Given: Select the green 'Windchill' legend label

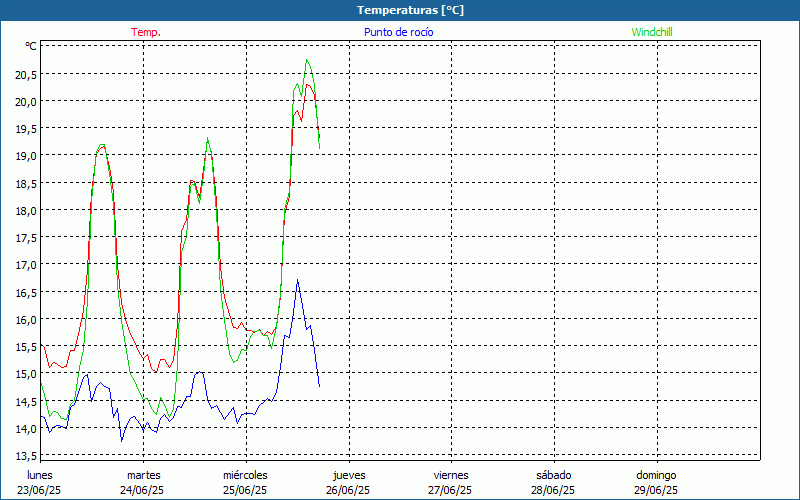Looking at the screenshot, I should (x=652, y=32).
